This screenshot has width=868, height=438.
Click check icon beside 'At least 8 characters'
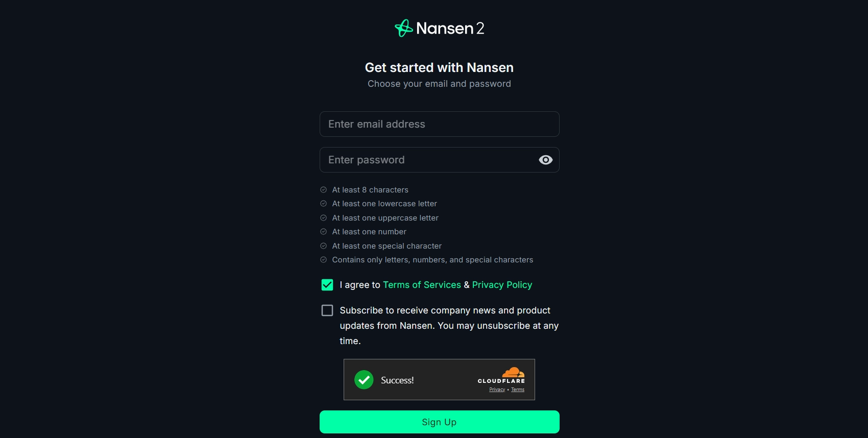pyautogui.click(x=323, y=190)
